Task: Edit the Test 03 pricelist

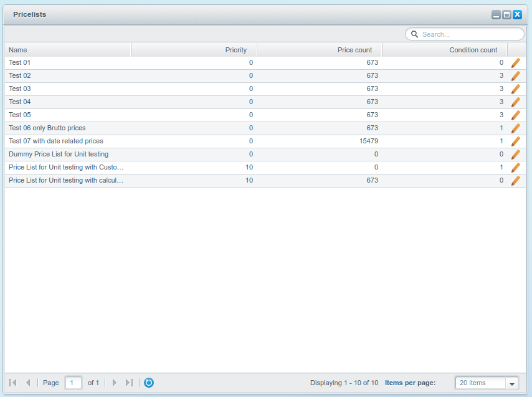Action: 515,89
